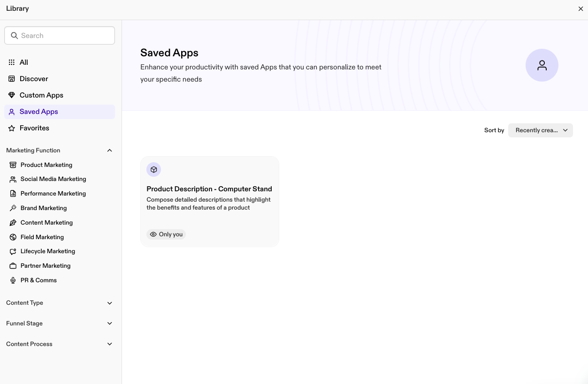588x384 pixels.
Task: Click the Brand Marketing wand icon
Action: point(13,208)
